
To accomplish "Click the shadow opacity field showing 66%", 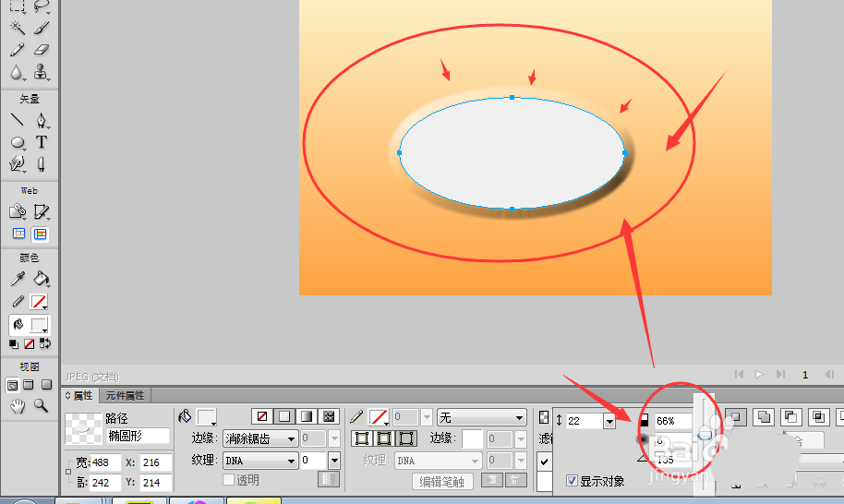I will 672,421.
